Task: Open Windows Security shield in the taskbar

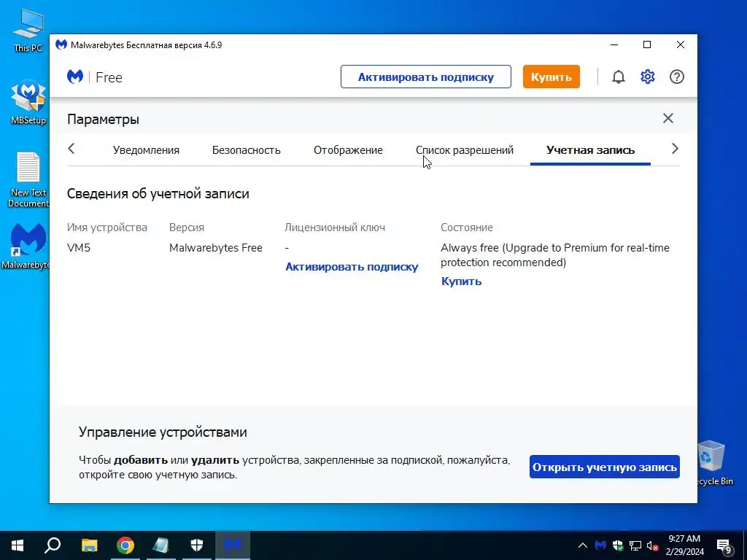Action: [x=197, y=545]
